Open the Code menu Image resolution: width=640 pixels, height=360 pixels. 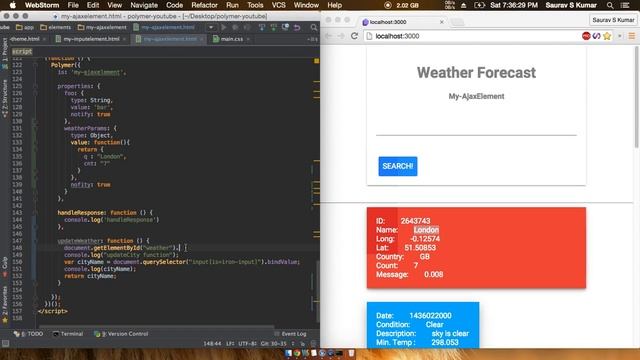coord(174,5)
